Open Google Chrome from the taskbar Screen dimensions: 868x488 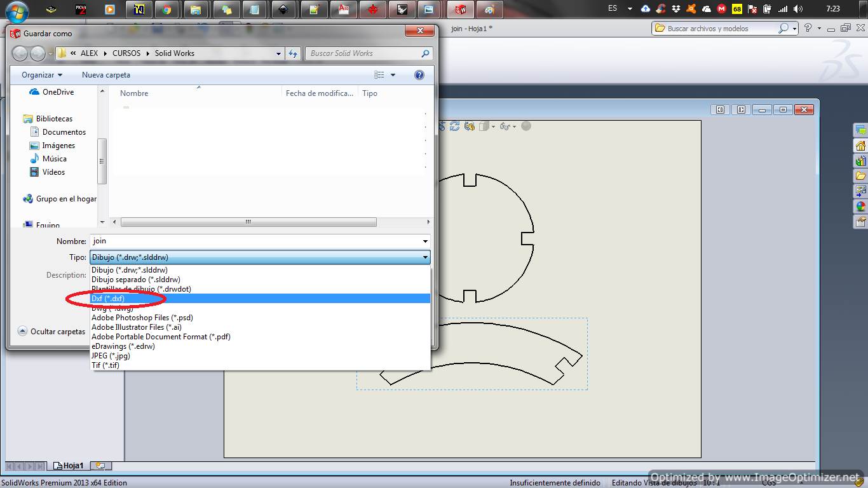[166, 10]
